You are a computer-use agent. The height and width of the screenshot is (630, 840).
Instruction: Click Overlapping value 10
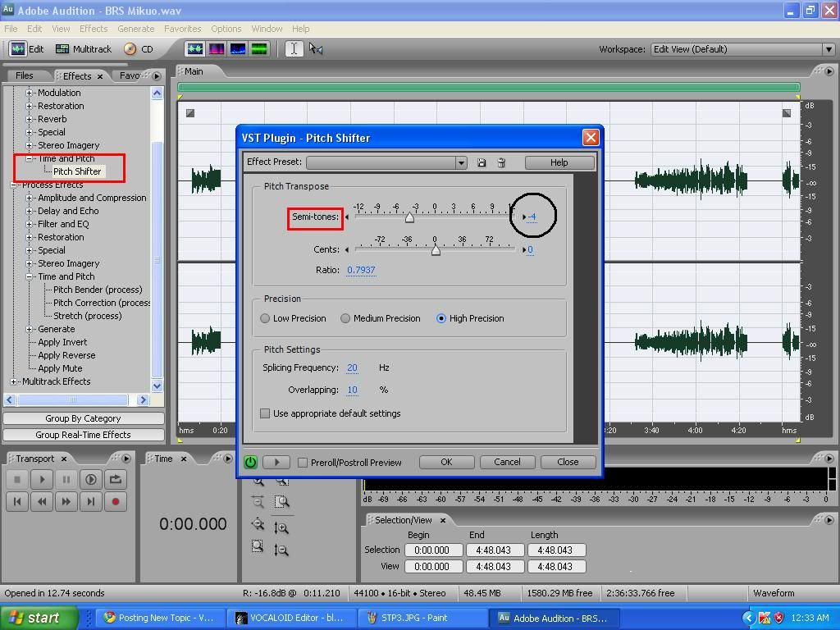coord(352,390)
